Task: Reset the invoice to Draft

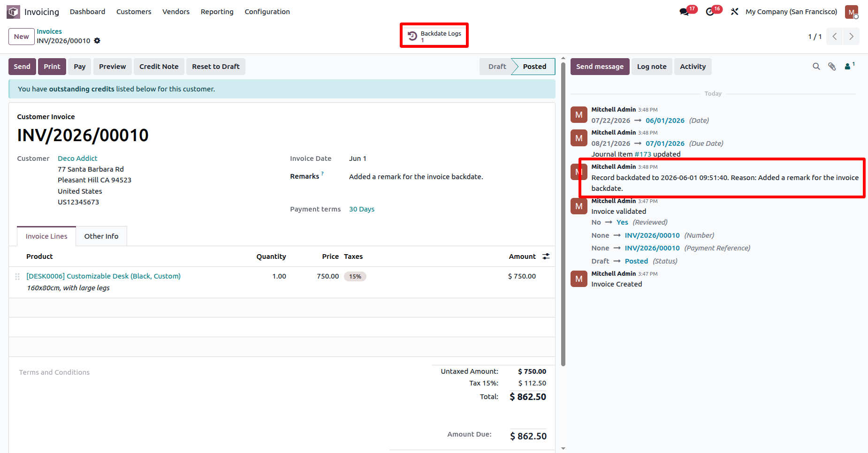Action: 216,67
